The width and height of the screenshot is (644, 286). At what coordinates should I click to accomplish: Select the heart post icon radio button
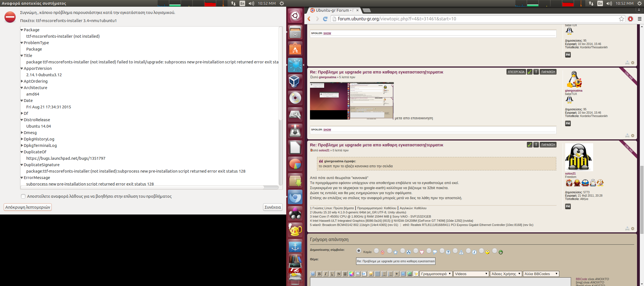point(416,251)
